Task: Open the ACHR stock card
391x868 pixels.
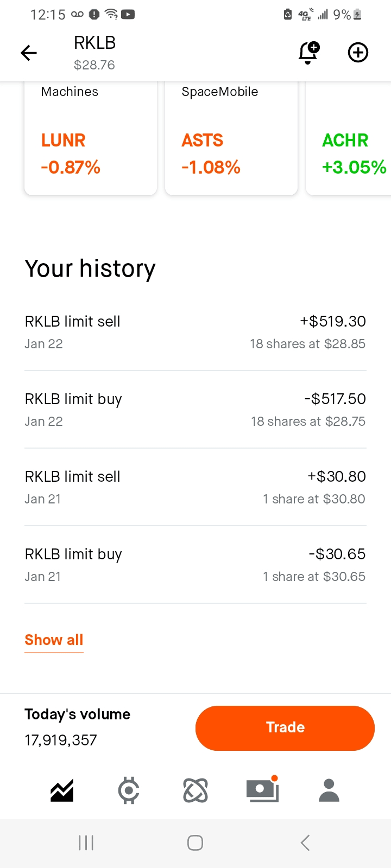Action: pyautogui.click(x=350, y=141)
